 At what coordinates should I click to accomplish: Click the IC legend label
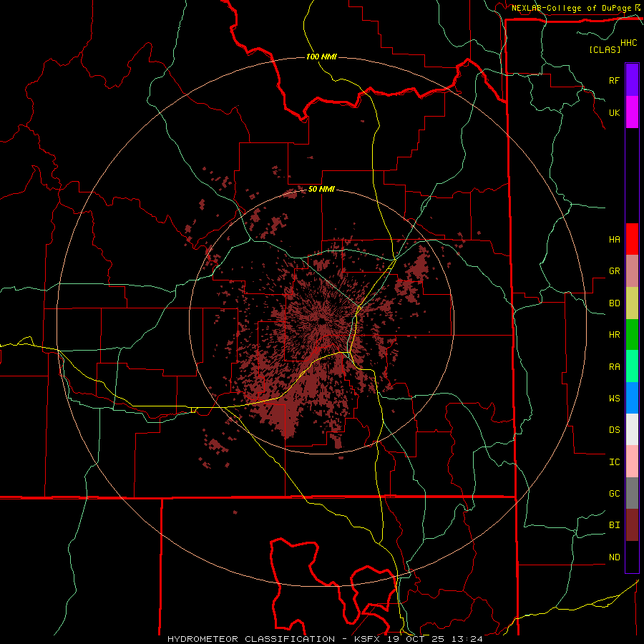(x=614, y=462)
